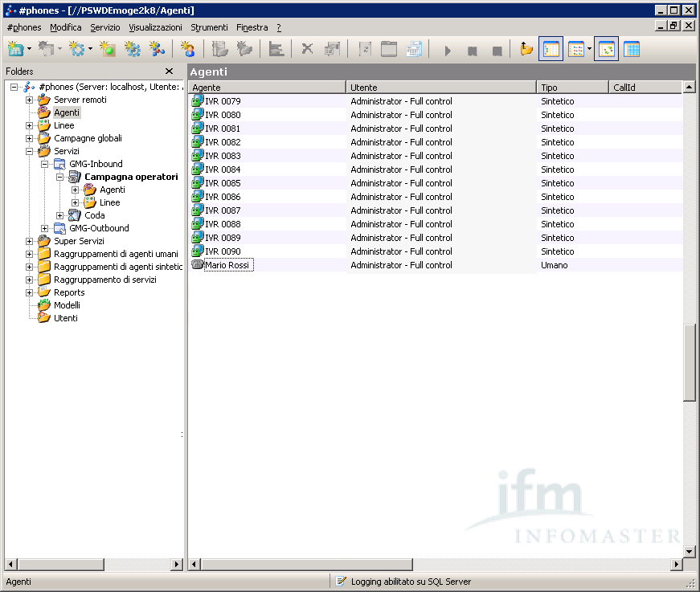Image resolution: width=700 pixels, height=592 pixels.
Task: Click the new phone line toolbar icon
Action: point(15,49)
